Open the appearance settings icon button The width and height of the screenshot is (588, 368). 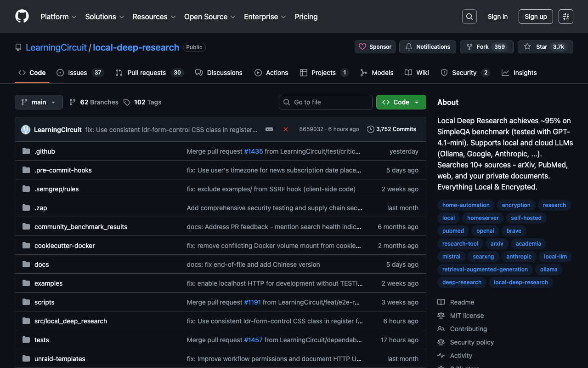point(566,17)
